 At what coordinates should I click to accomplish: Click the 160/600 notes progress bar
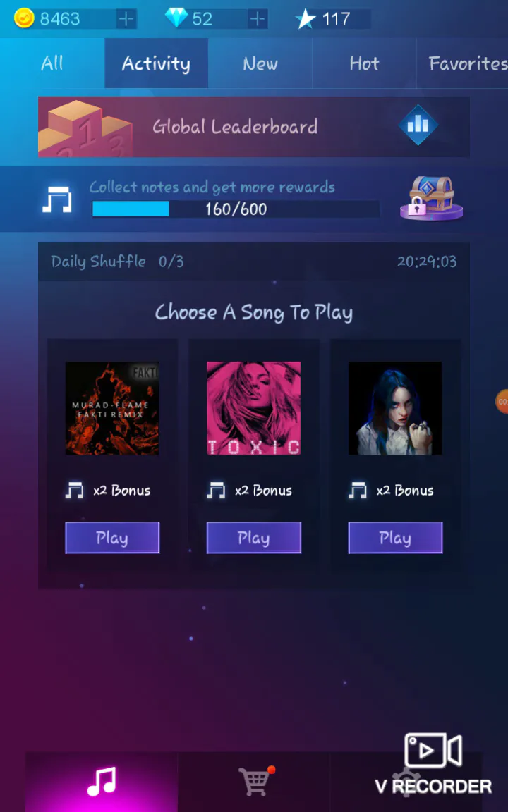[x=236, y=209]
